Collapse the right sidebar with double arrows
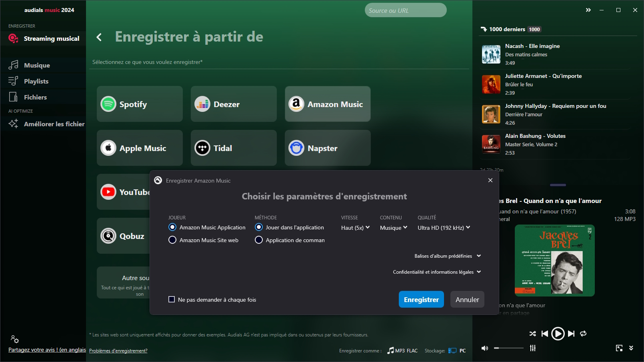This screenshot has width=644, height=362. pyautogui.click(x=588, y=10)
